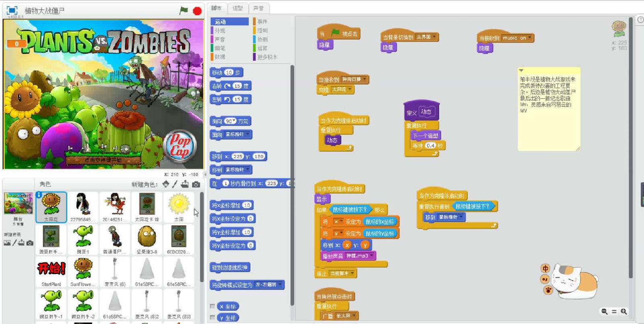Image resolution: width=644 pixels, height=324 pixels.
Task: Select the 数据 data category
Action: point(229,57)
